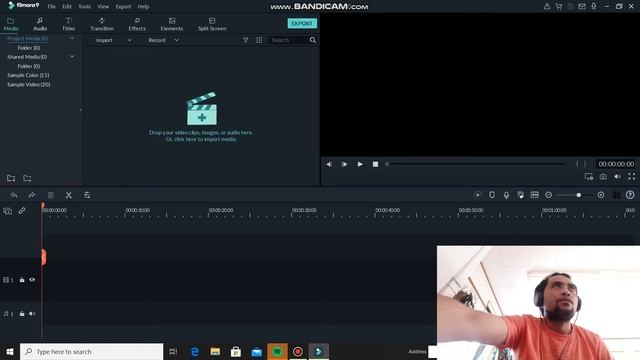
Task: Click the Windows taskbar search box
Action: click(x=91, y=351)
